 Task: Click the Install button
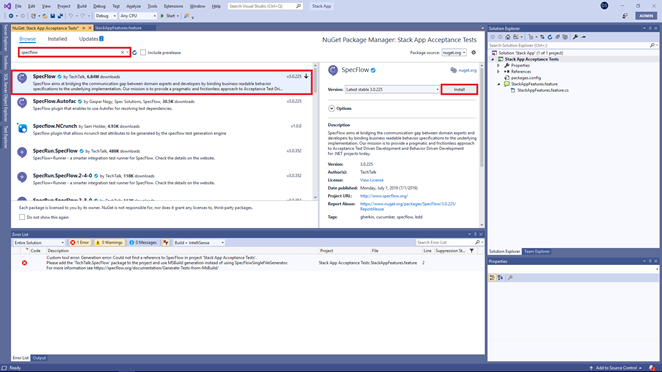(459, 90)
